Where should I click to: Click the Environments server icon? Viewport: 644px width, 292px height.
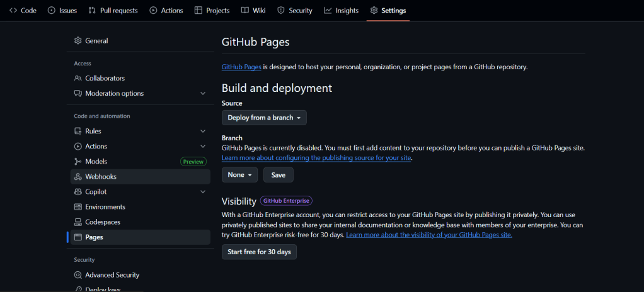(x=78, y=207)
